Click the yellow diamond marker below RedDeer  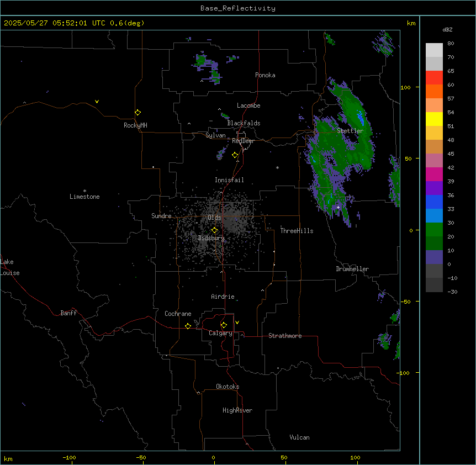(x=235, y=155)
